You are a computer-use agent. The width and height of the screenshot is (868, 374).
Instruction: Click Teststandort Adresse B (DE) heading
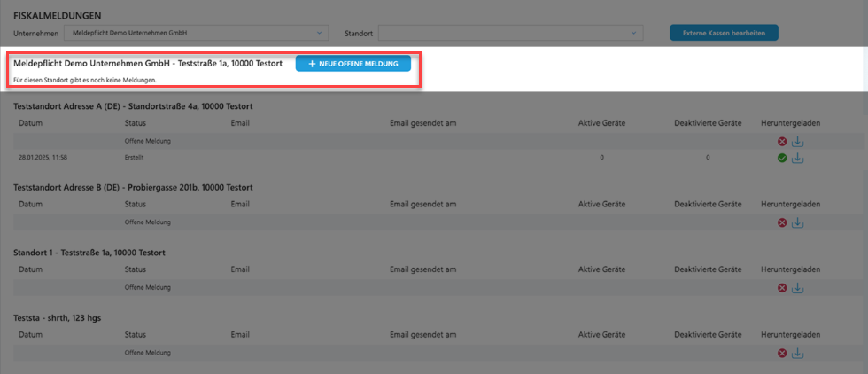(x=133, y=188)
